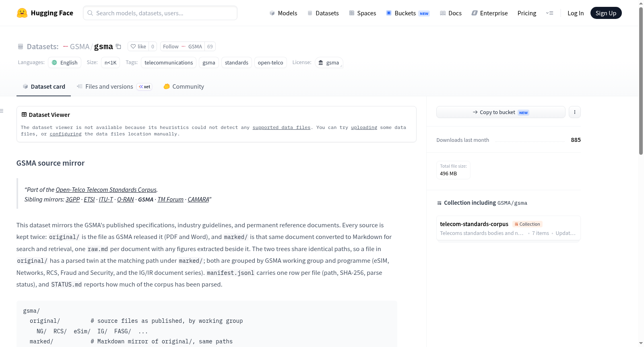644x347 pixels.
Task: Click the Follow GSMA button
Action: [x=182, y=46]
